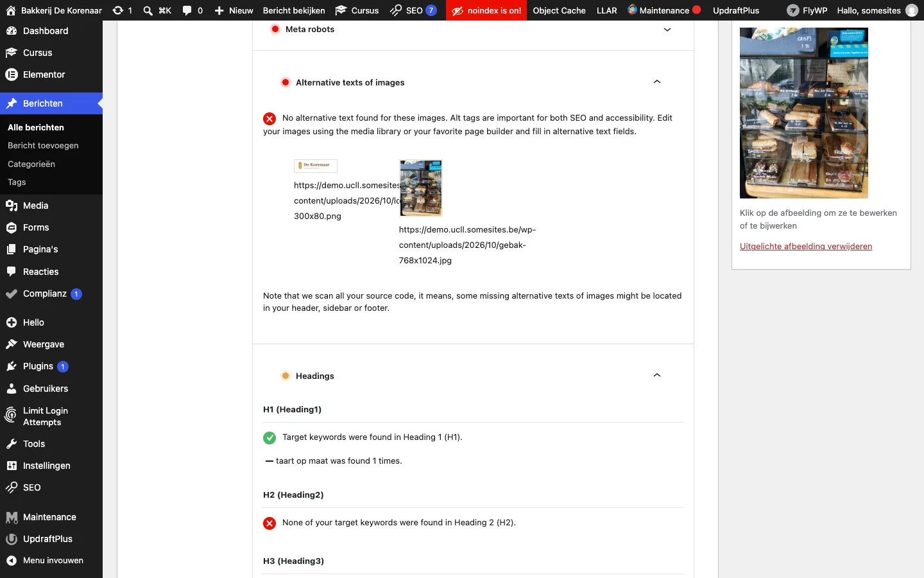
Task: Click the red Maintenance status dot
Action: click(x=696, y=10)
